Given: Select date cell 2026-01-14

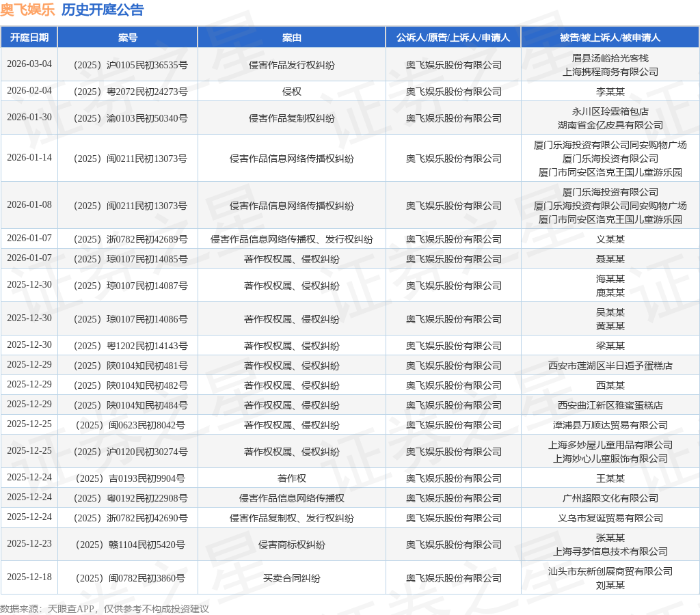Looking at the screenshot, I should (x=29, y=158).
